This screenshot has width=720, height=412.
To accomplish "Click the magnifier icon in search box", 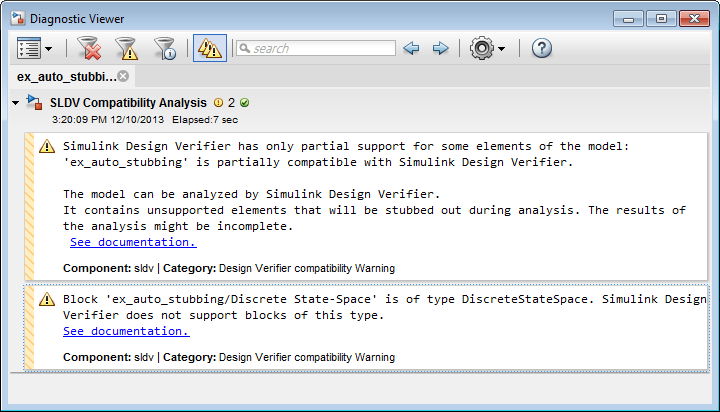I will 245,48.
